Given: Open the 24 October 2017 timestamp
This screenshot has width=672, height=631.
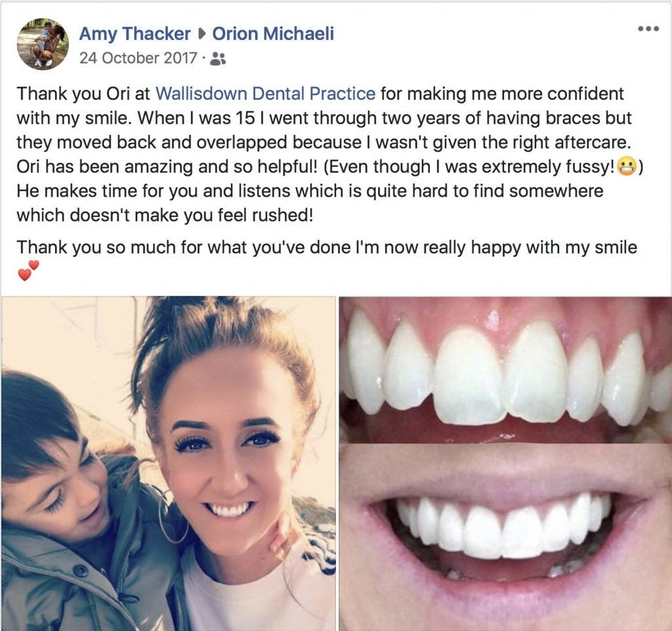Looking at the screenshot, I should tap(138, 58).
